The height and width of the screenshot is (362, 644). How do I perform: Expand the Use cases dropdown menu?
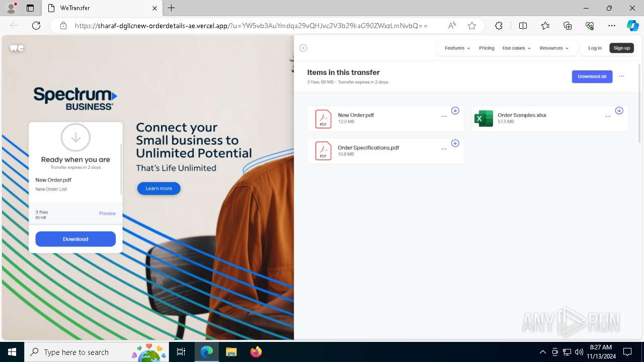pyautogui.click(x=516, y=48)
